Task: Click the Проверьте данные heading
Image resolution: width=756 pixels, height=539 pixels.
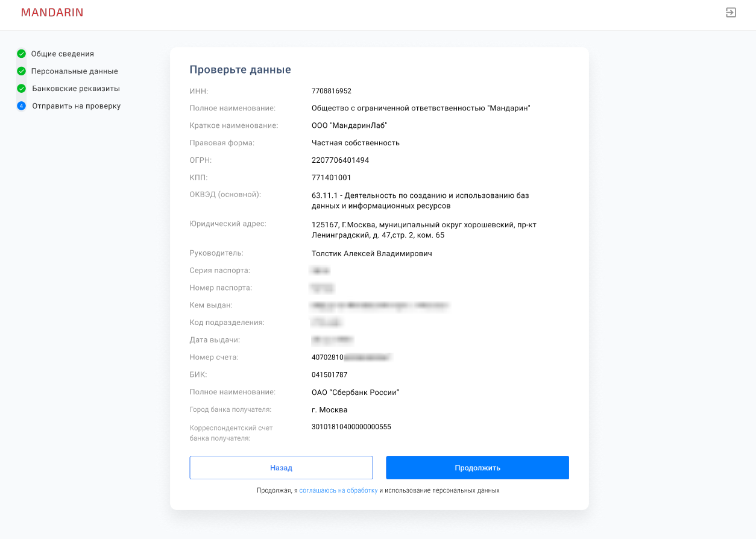Action: 240,69
